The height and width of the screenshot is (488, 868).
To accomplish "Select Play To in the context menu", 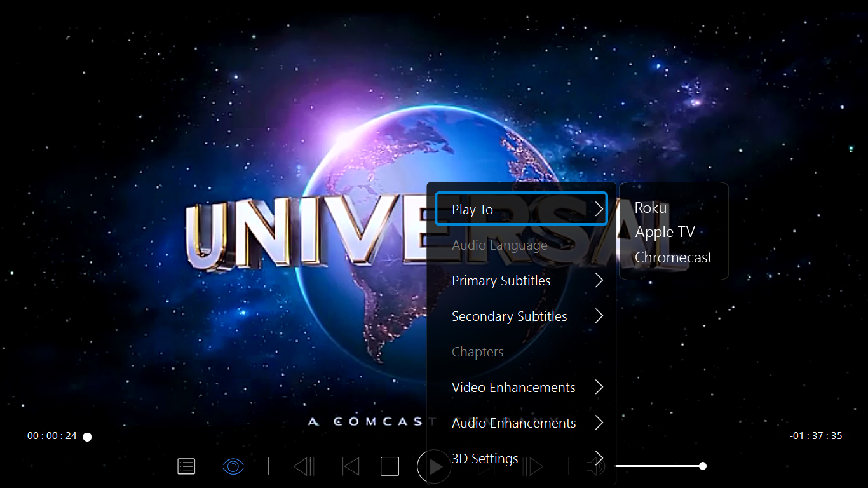I will pyautogui.click(x=521, y=209).
